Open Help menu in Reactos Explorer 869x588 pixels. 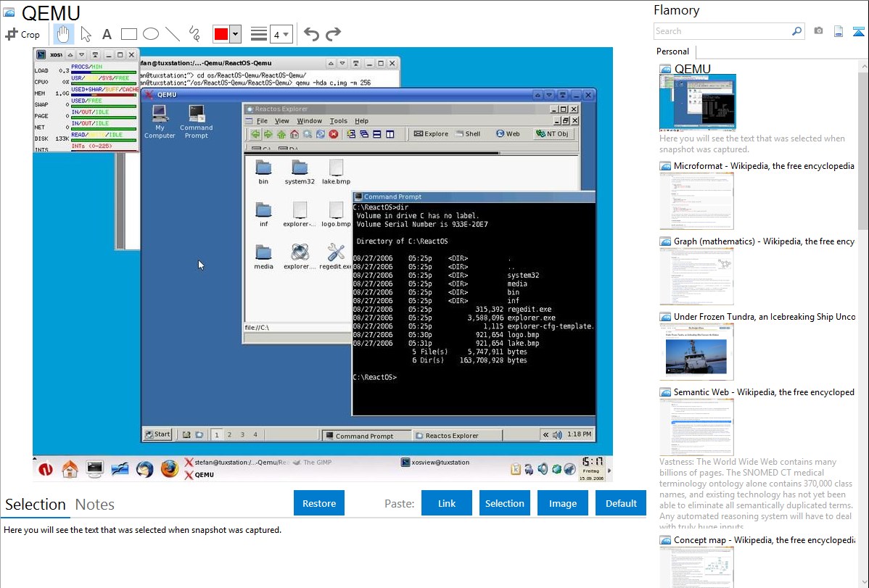361,121
